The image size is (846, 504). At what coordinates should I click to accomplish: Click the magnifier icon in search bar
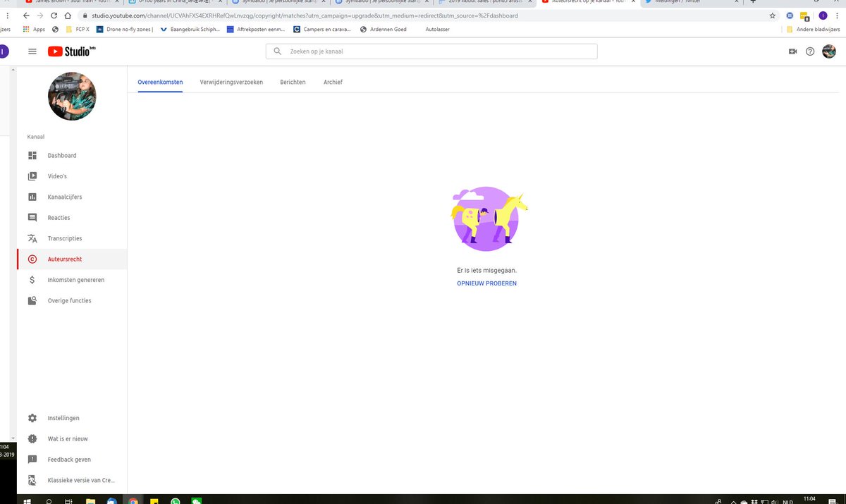[277, 51]
